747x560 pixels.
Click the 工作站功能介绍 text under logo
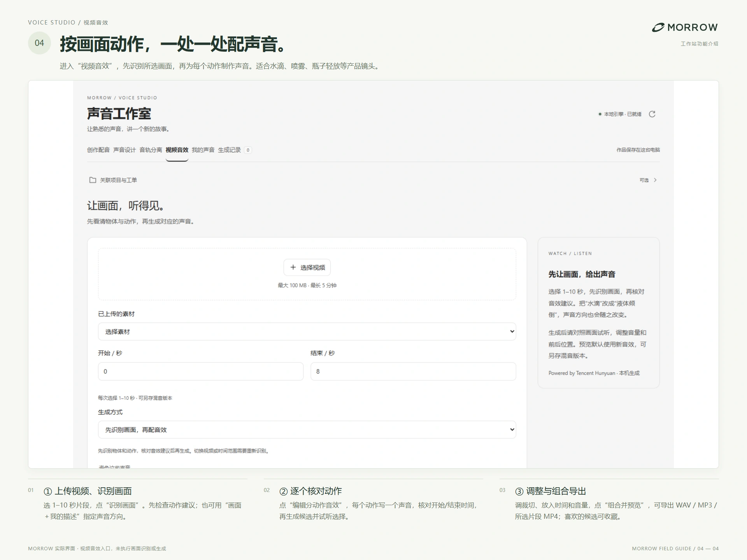pyautogui.click(x=700, y=44)
